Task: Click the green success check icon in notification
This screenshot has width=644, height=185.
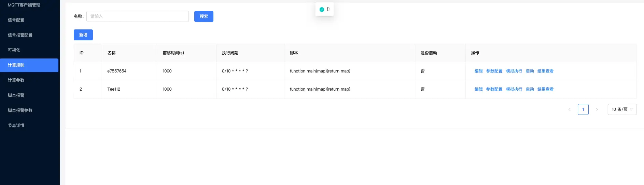Action: coord(322,10)
